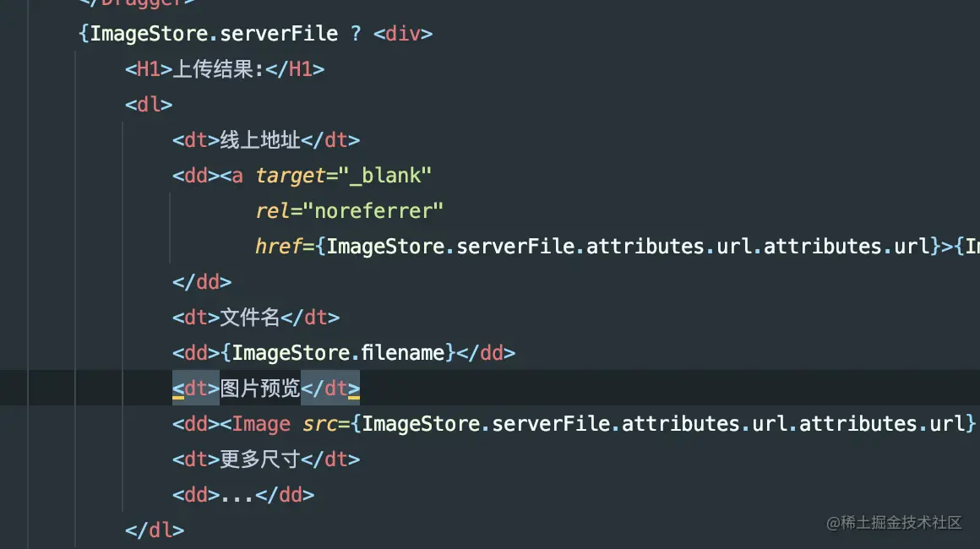Click the href attribute line
This screenshot has width=980, height=549.
(617, 247)
